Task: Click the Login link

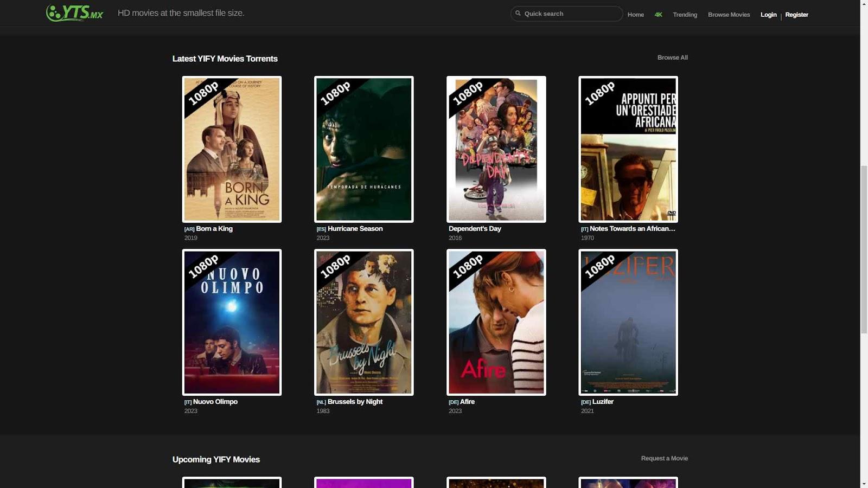Action: tap(768, 15)
